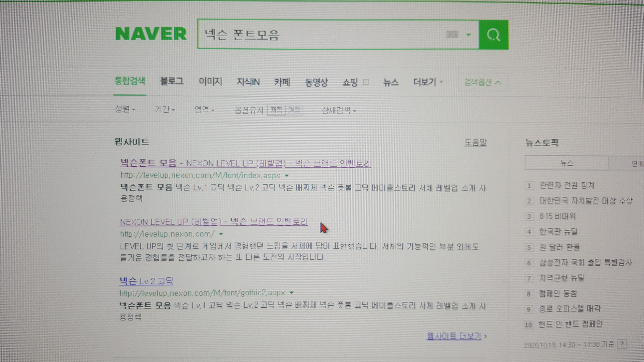Image resolution: width=644 pixels, height=362 pixels.
Task: Switch to the 이미지 tab
Action: (210, 81)
